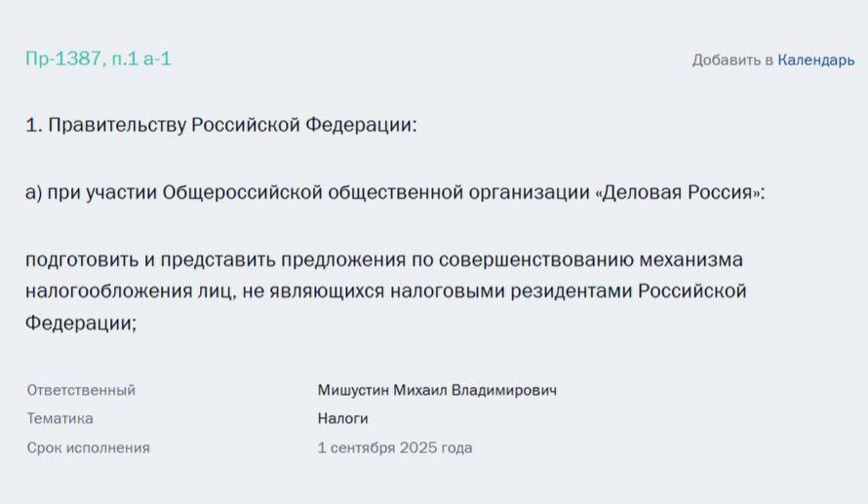Click the deadline 1 сентября 2025 года
The height and width of the screenshot is (504, 868).
click(x=395, y=448)
